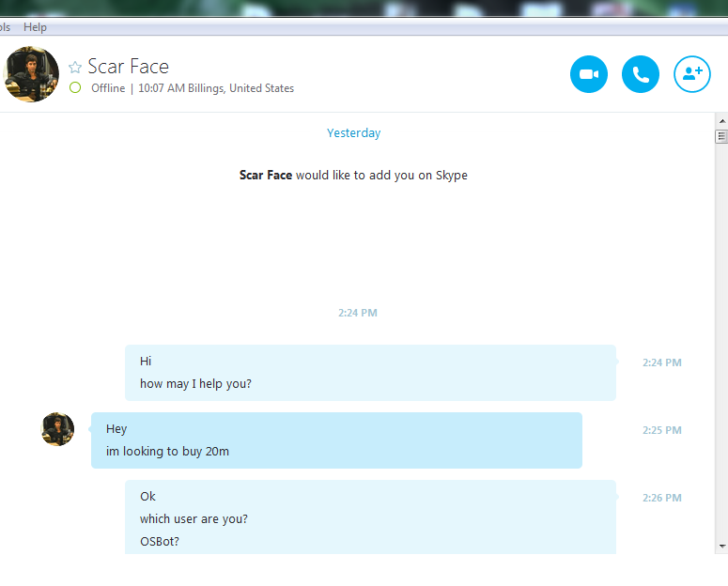Click the Offline status circle icon
Viewport: 728px width, 586px height.
[x=75, y=87]
